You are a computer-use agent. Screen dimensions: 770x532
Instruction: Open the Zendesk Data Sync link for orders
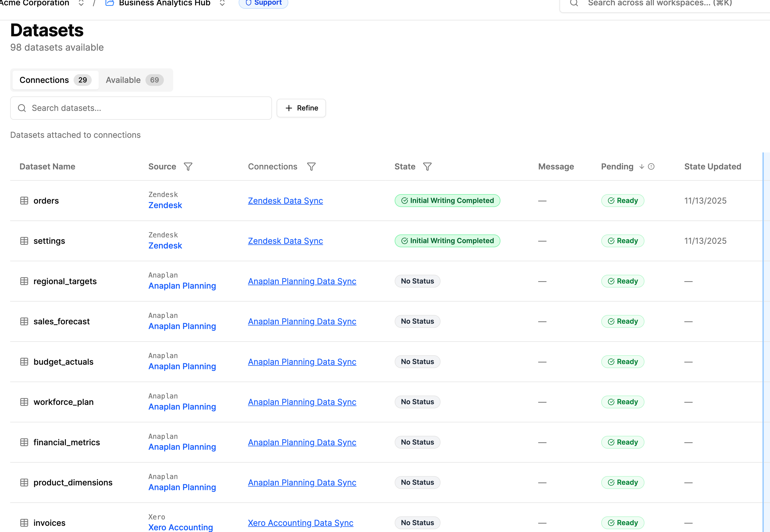(x=285, y=201)
